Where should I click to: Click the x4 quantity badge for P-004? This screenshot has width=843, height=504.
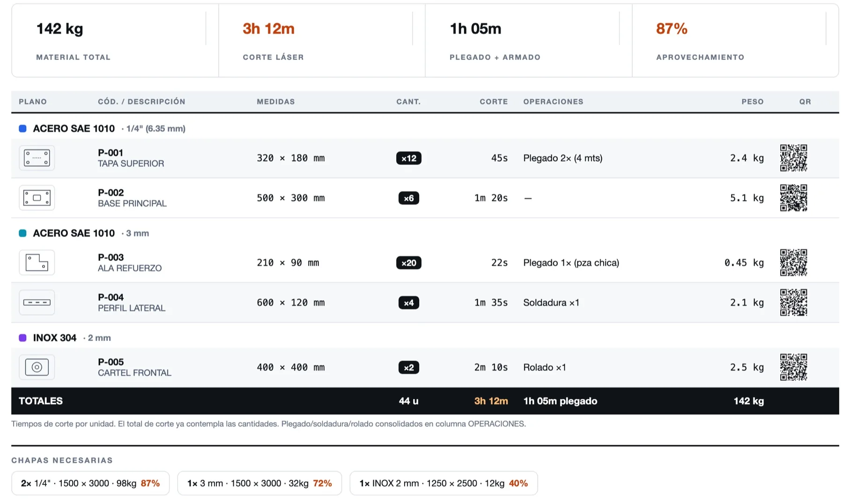click(409, 303)
